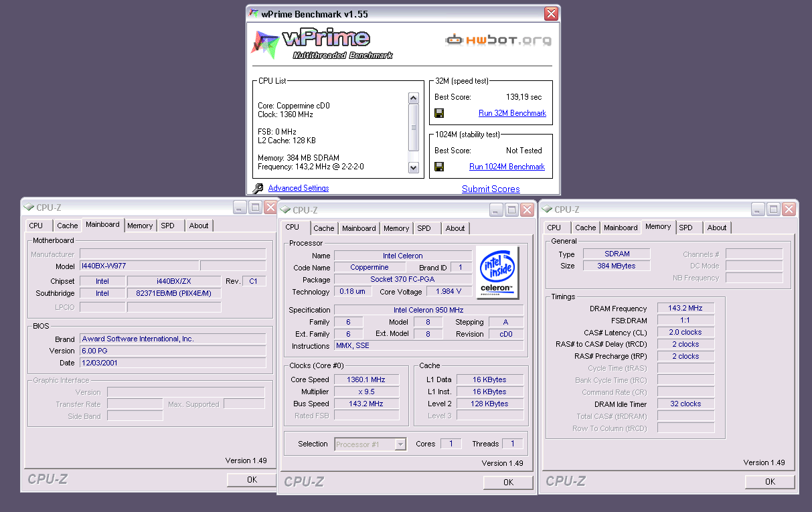Click 'Memory: 384 MB SDRAM' line in CPU List
Screen dimensions: 812x512
pos(299,158)
